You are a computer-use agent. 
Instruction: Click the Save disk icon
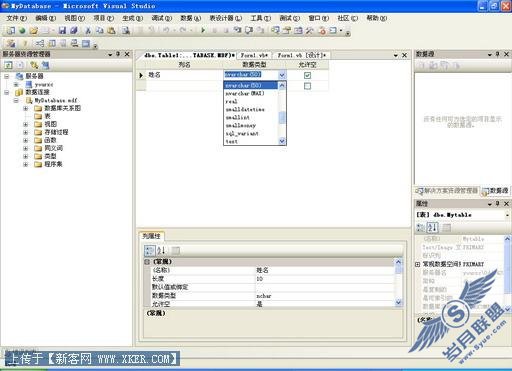tap(62, 31)
